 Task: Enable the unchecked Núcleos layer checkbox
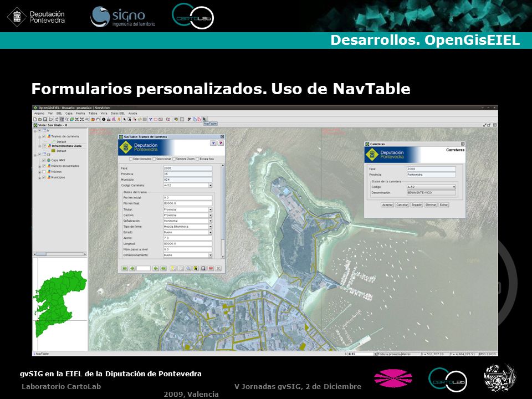(x=44, y=172)
